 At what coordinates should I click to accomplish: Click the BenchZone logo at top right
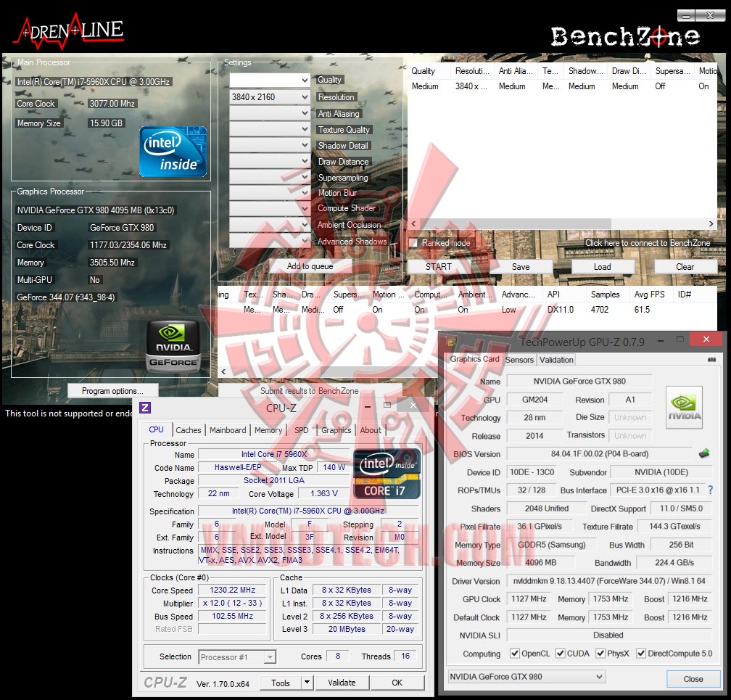[624, 36]
